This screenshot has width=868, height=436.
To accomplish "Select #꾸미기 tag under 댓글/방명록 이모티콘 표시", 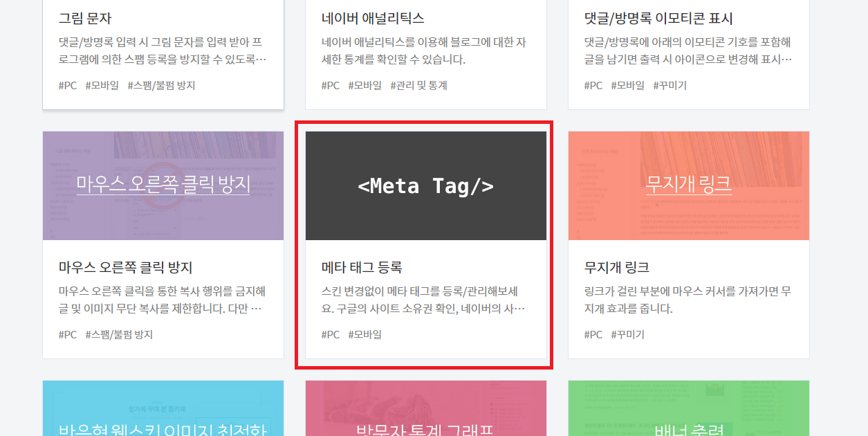I will [x=670, y=86].
